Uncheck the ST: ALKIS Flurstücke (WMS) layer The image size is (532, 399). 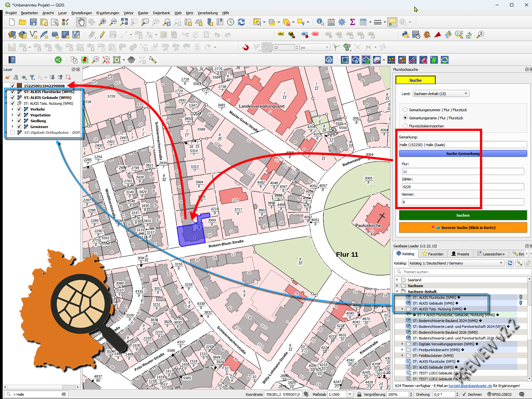(x=13, y=92)
